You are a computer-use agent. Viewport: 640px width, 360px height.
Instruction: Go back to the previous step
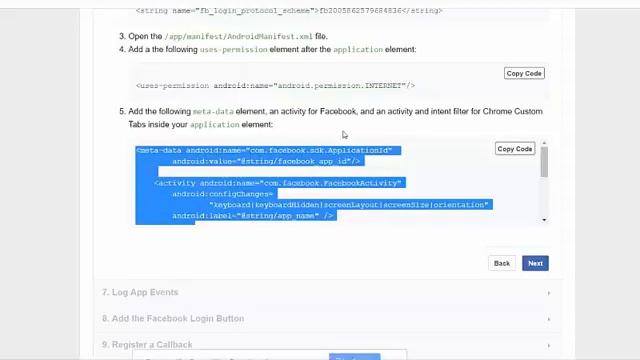502,263
